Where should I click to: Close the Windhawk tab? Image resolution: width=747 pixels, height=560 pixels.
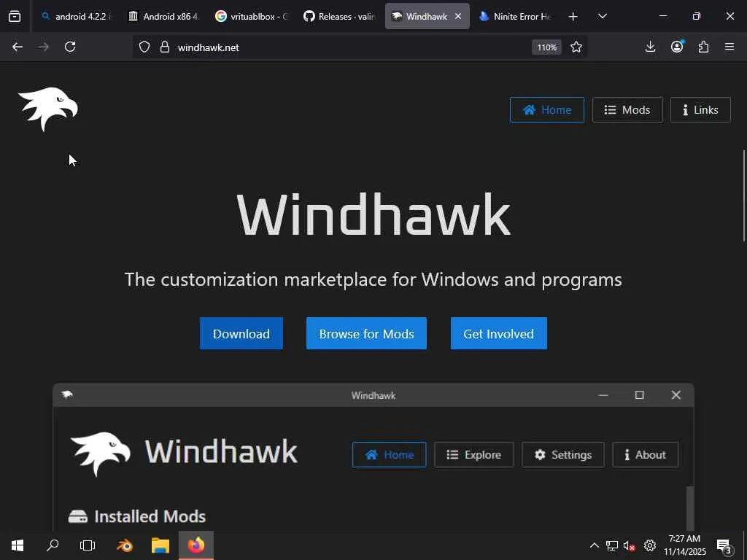pyautogui.click(x=458, y=16)
